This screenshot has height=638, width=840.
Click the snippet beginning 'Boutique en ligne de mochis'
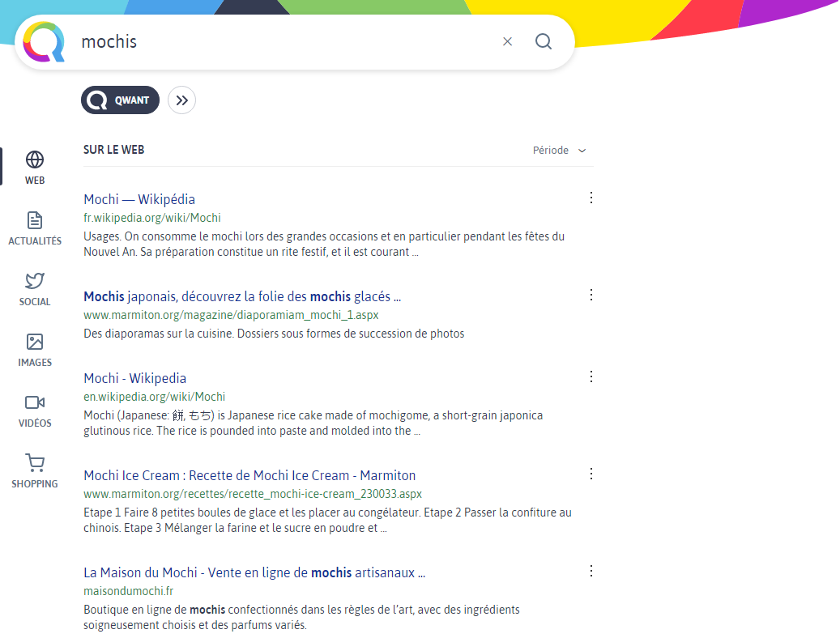(x=301, y=617)
